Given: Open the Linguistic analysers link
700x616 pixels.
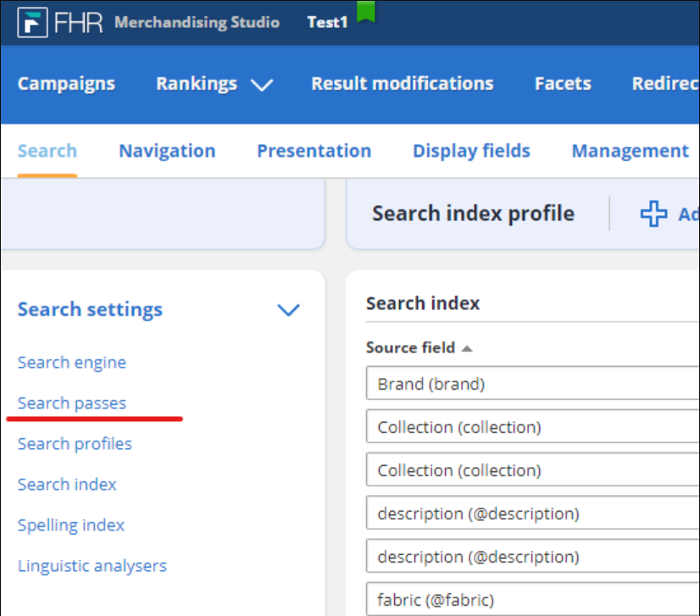Looking at the screenshot, I should [92, 565].
